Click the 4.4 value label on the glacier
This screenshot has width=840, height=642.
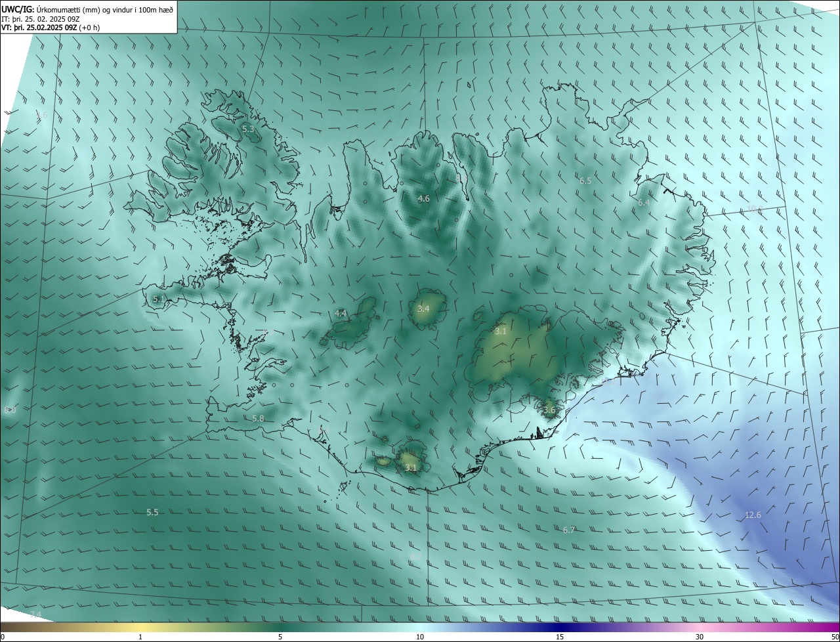click(341, 314)
